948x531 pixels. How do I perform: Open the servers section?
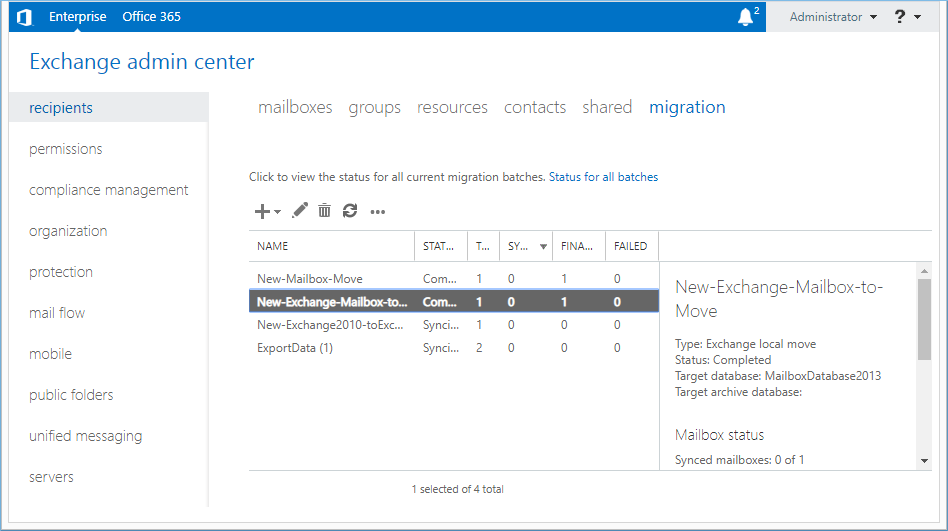coord(51,477)
